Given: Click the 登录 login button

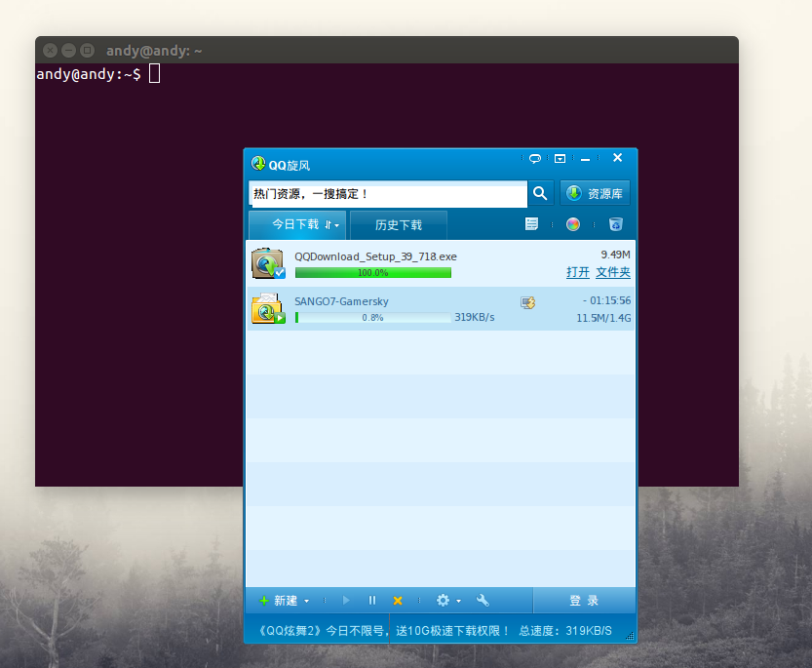Looking at the screenshot, I should click(x=584, y=601).
